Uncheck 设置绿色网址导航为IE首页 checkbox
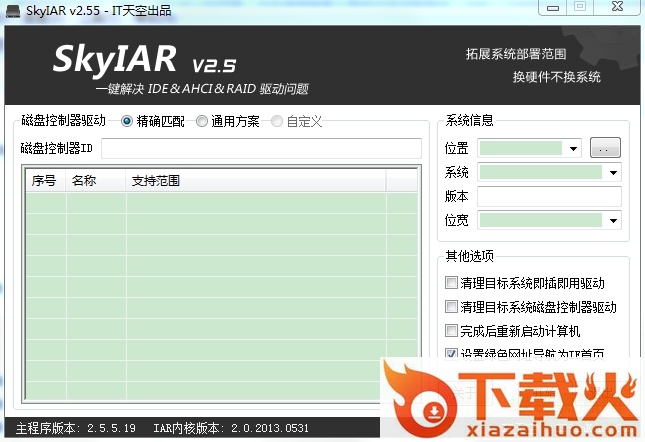Screen dimensions: 645x442 (x=451, y=353)
